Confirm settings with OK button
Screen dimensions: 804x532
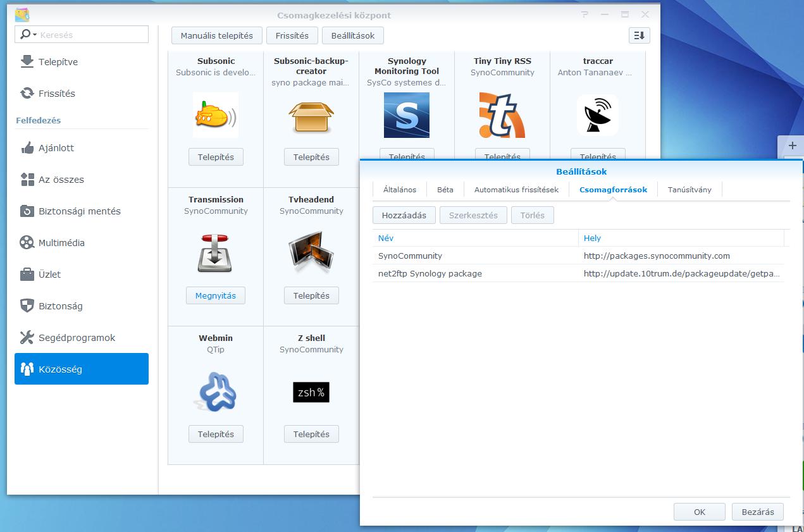tap(700, 512)
